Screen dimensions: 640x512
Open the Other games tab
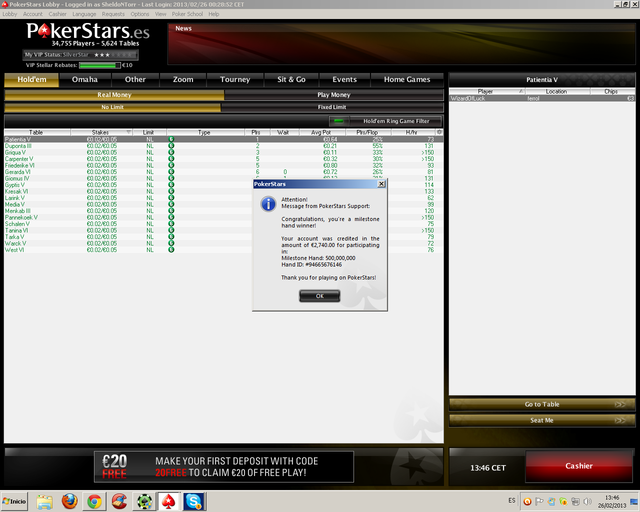click(135, 80)
